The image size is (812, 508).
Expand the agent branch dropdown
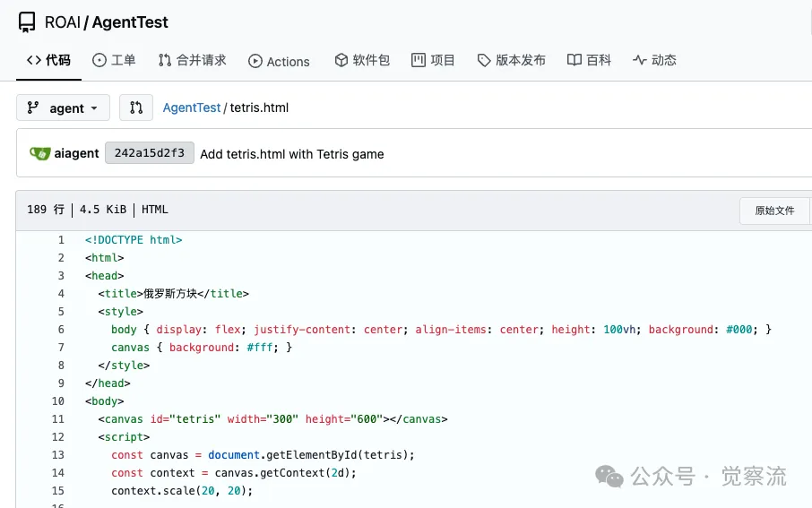63,108
